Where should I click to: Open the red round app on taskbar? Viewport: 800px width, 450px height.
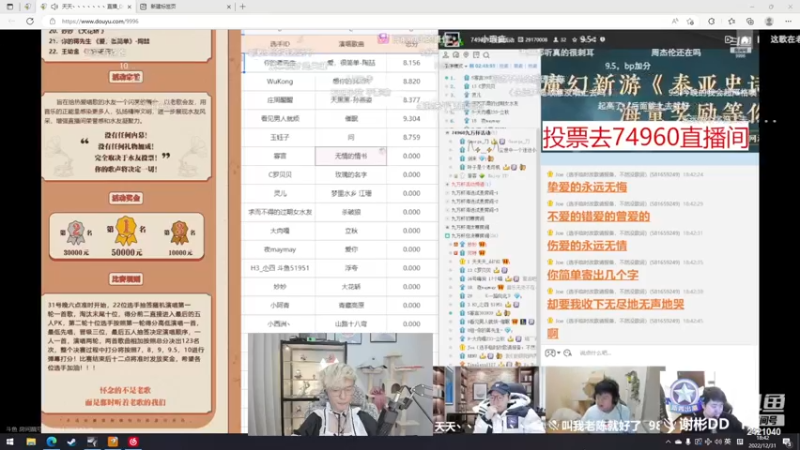coord(133,442)
